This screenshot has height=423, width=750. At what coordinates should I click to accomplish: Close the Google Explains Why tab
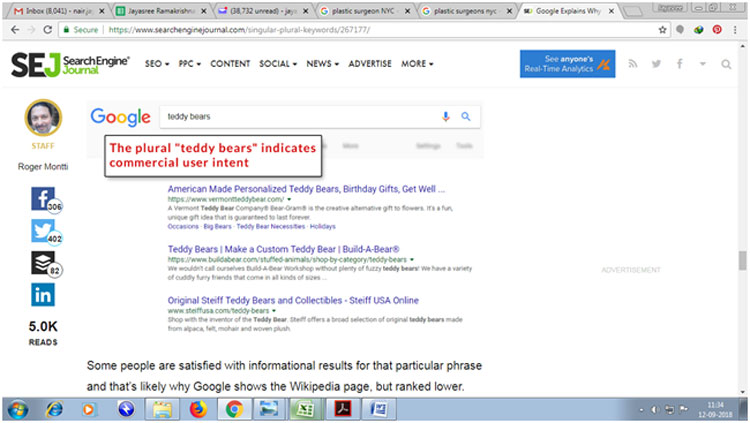tap(611, 11)
